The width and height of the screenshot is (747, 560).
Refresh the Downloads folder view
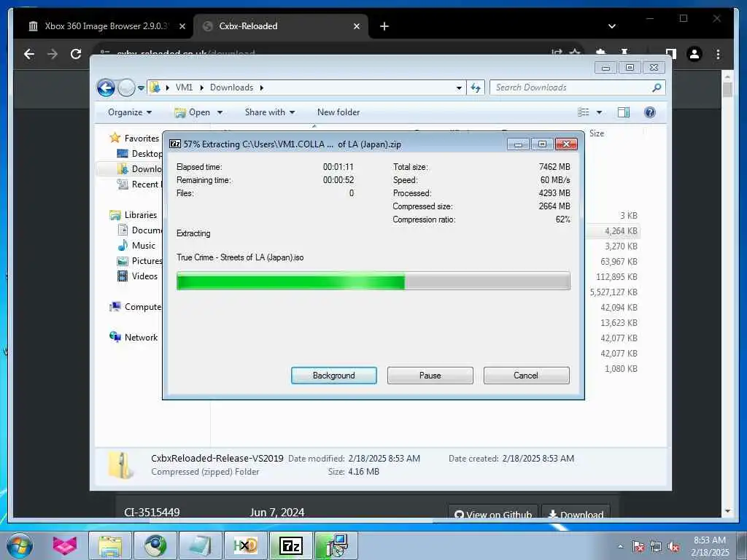click(x=476, y=87)
